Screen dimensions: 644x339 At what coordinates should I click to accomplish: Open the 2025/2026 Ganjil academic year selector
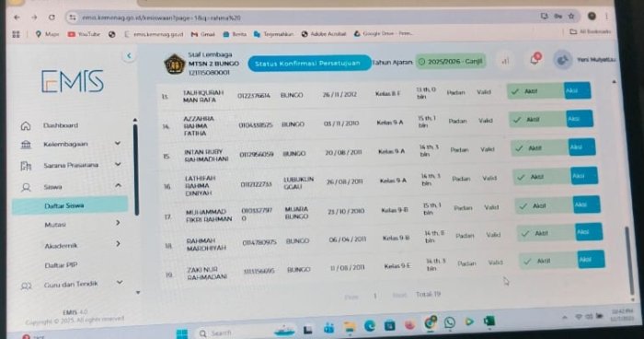[x=451, y=62]
